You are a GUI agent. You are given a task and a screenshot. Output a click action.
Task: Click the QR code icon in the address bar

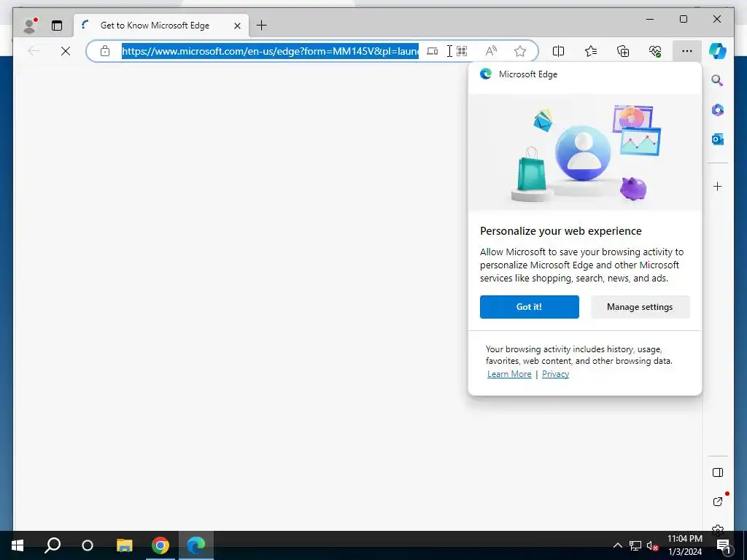(x=462, y=51)
